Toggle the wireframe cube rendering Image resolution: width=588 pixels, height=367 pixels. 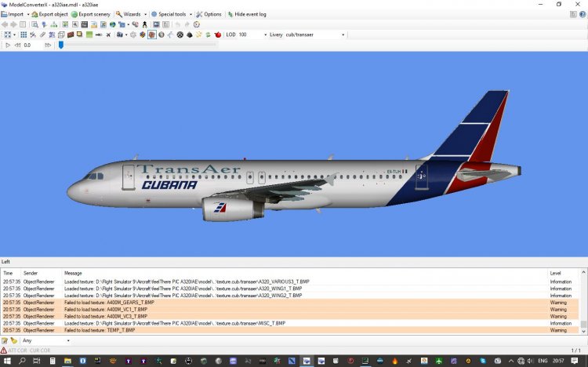(61, 35)
